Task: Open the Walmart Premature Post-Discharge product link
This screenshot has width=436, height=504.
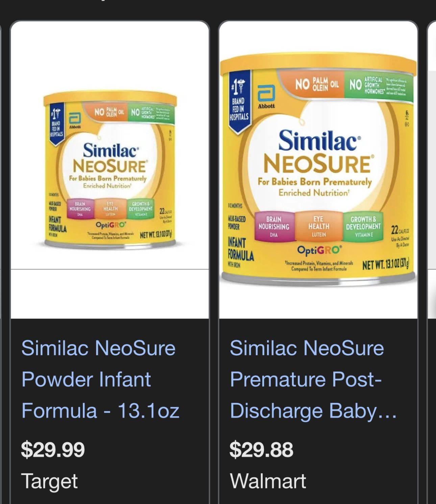Action: (306, 379)
